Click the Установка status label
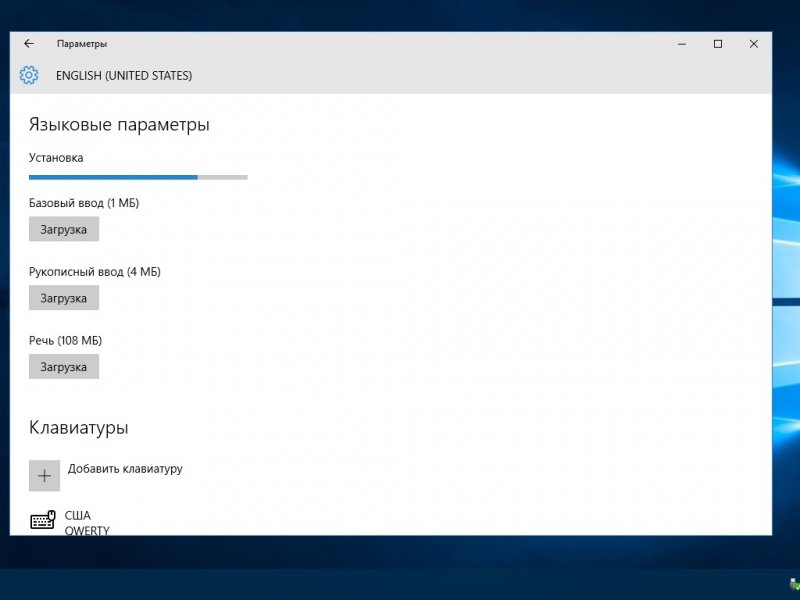The image size is (800, 600). (x=56, y=158)
